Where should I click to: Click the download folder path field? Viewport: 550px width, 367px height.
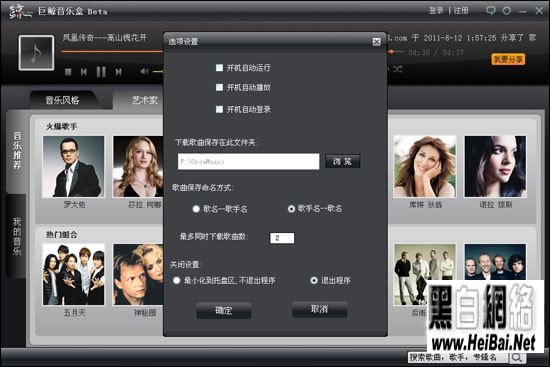pos(248,161)
